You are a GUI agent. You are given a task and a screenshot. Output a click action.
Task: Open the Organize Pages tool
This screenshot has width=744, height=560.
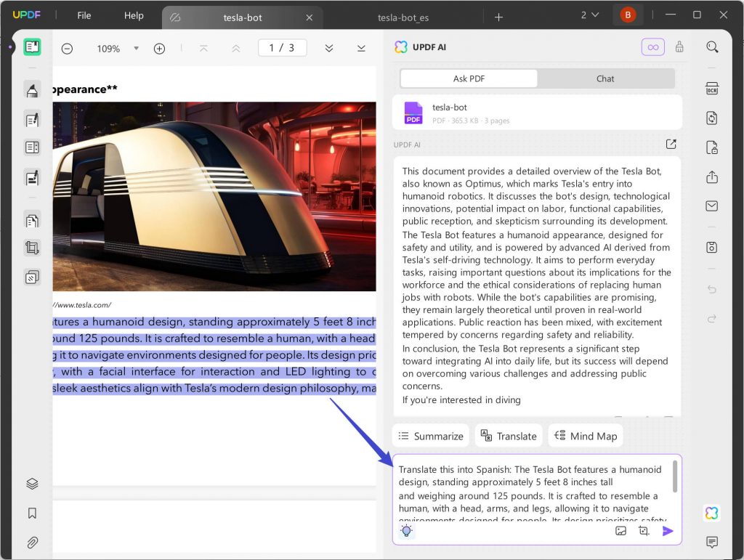point(31,220)
